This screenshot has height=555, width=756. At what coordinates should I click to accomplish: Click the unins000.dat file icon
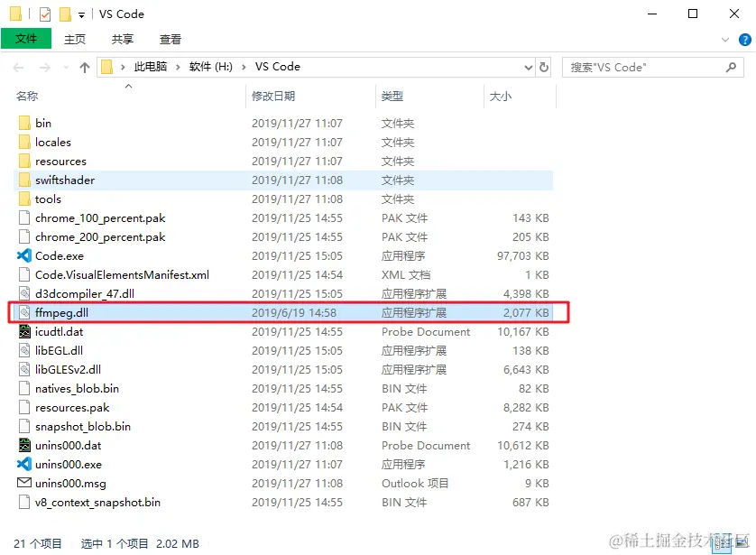(x=24, y=445)
